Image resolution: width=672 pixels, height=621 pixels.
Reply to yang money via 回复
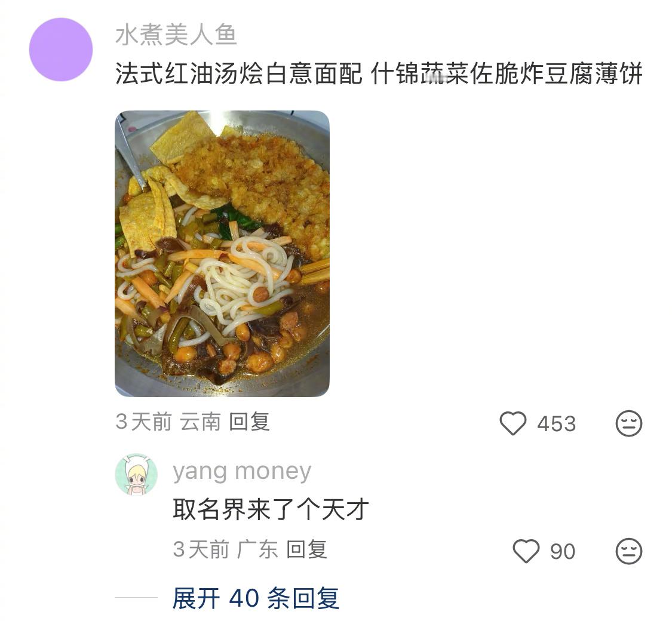(x=306, y=549)
